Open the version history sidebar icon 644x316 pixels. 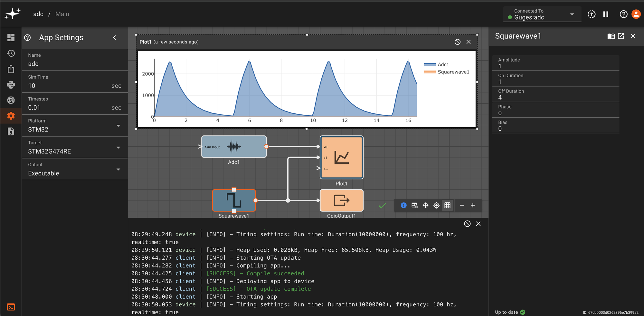(11, 53)
